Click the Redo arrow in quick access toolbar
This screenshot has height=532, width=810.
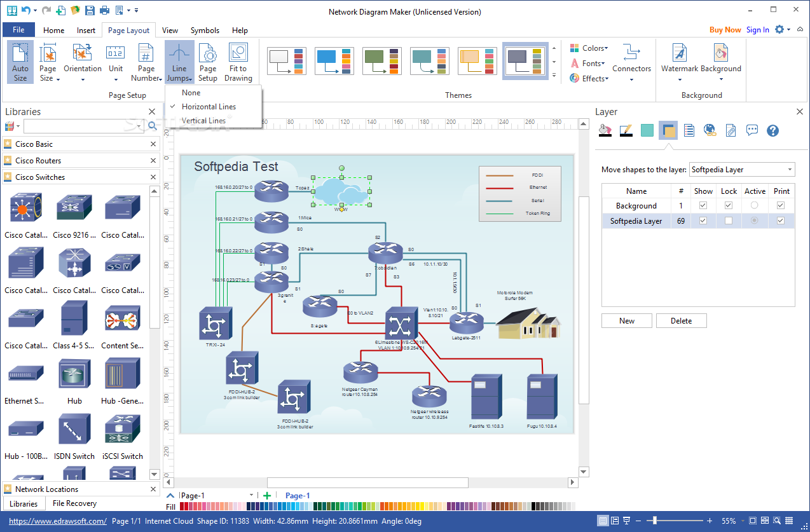46,10
